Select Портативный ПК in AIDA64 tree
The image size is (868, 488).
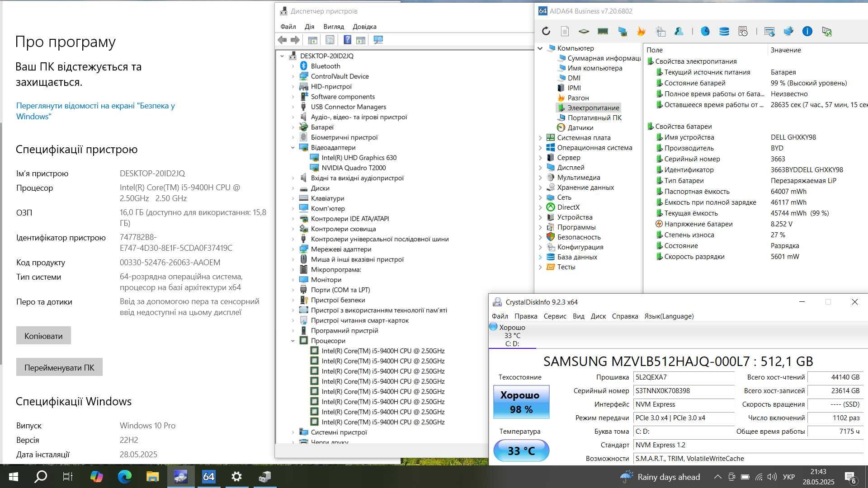click(594, 117)
